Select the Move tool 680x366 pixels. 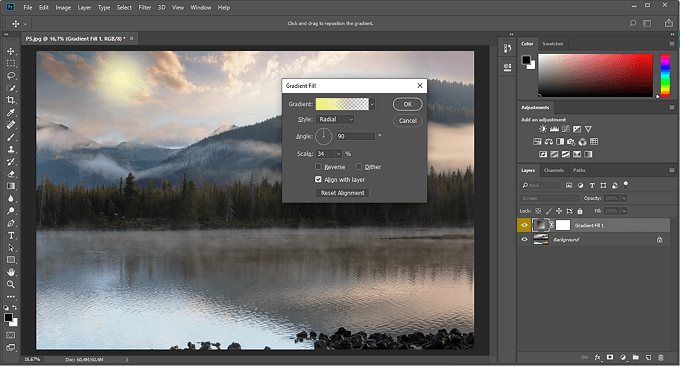11,51
